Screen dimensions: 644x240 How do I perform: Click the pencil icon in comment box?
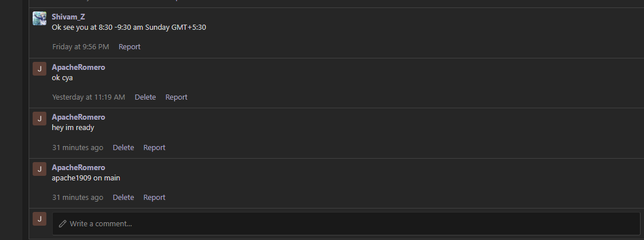pos(62,223)
